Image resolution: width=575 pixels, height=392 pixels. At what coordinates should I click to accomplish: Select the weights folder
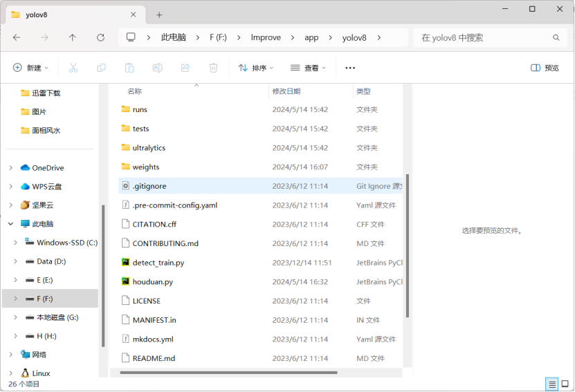pyautogui.click(x=260, y=167)
